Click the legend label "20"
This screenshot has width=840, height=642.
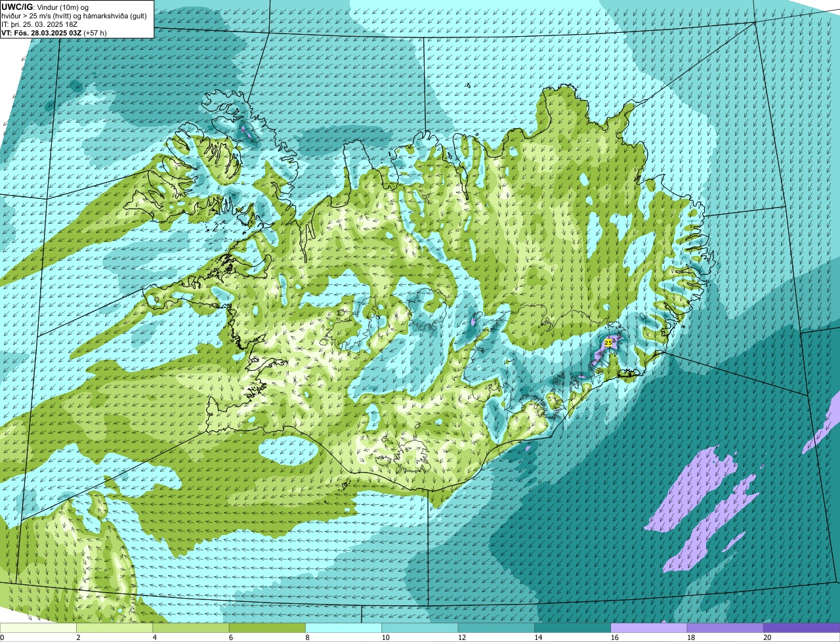766,637
